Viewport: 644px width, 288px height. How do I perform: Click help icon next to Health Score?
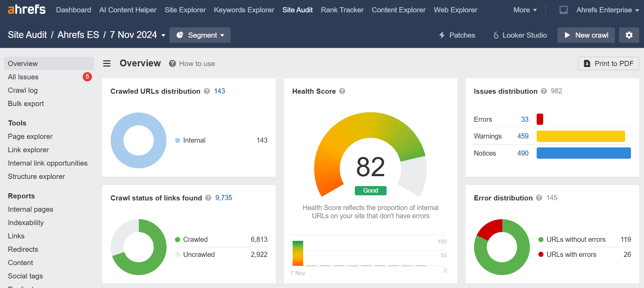click(x=342, y=91)
